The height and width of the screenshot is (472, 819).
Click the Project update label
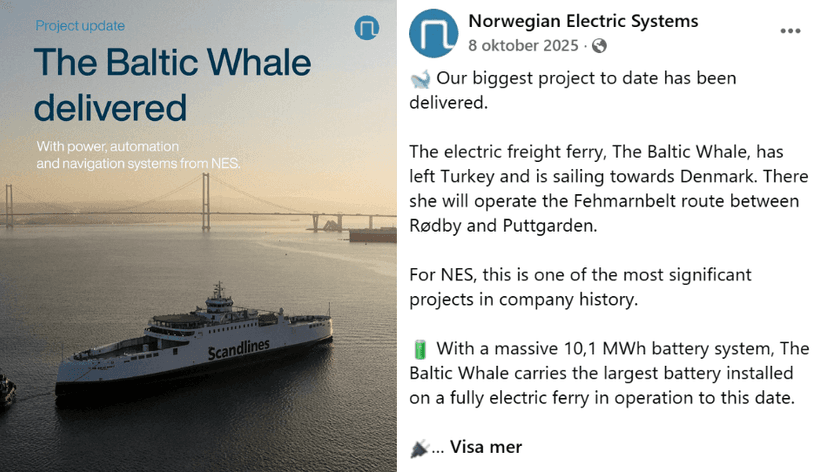pyautogui.click(x=80, y=26)
